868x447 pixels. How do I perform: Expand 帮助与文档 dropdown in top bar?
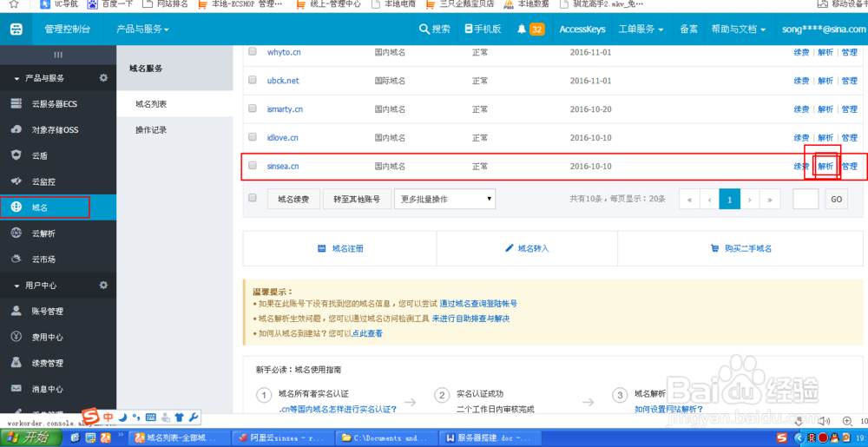739,30
